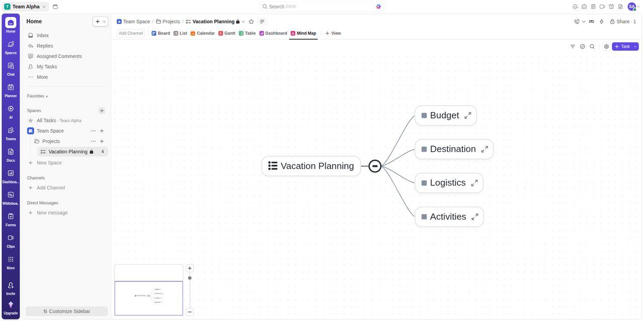Click the quick create task checkmark icon
The height and width of the screenshot is (321, 644).
click(x=575, y=7)
